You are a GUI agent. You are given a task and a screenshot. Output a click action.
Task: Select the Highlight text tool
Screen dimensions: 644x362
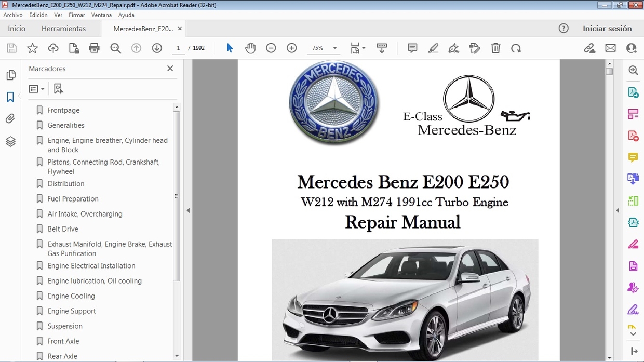[x=433, y=48]
